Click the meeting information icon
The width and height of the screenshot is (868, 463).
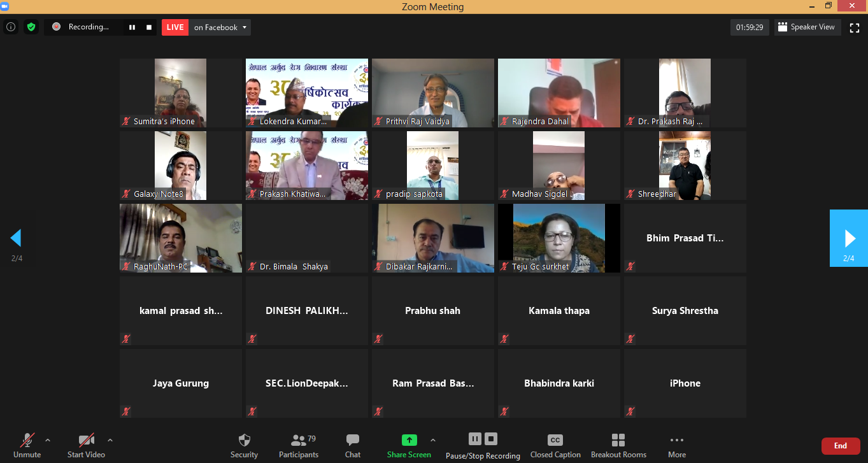pos(11,27)
